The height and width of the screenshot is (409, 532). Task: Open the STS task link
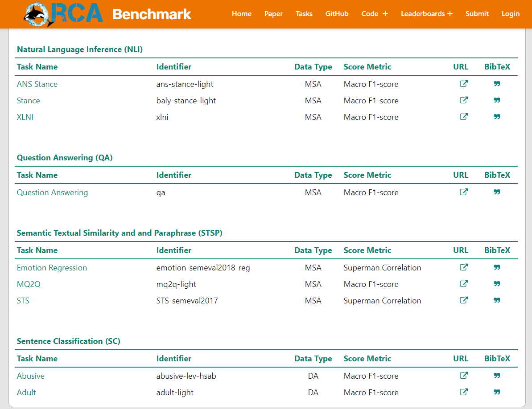coord(23,301)
